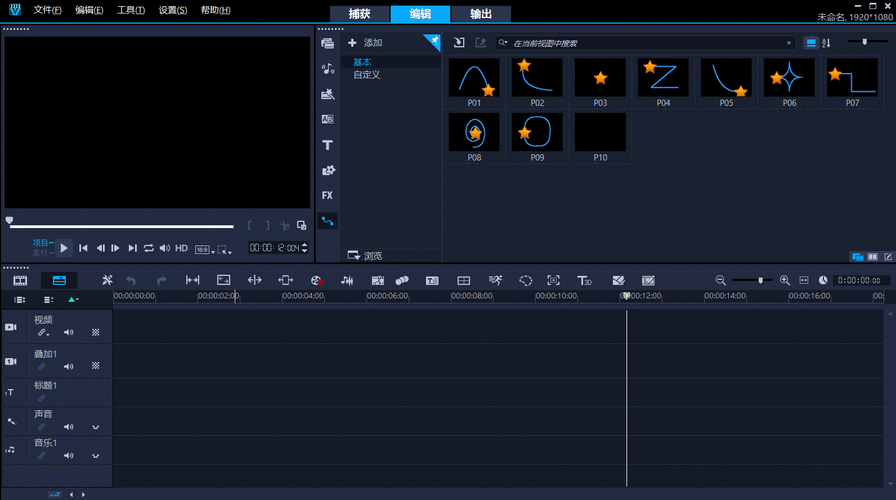This screenshot has width=896, height=500.
Task: Click the 浏览 browse button
Action: point(365,255)
